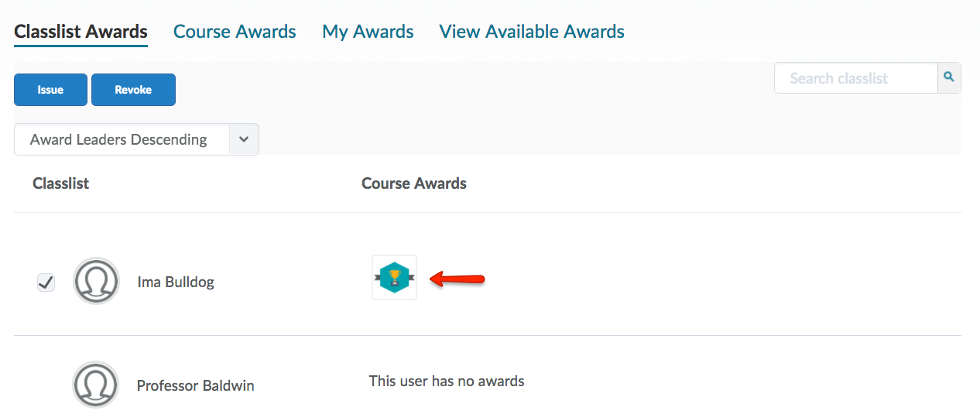Go to View Available Awards tab
This screenshot has height=414, width=980.
(x=532, y=32)
